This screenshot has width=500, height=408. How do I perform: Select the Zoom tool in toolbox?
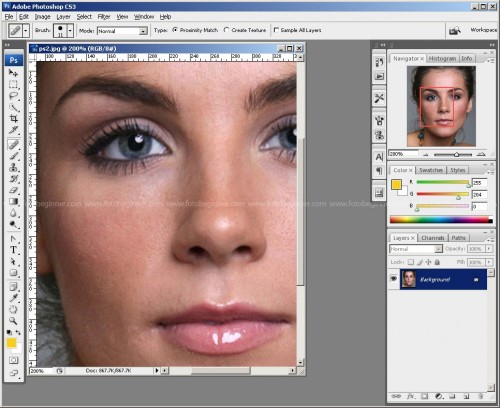pyautogui.click(x=13, y=321)
